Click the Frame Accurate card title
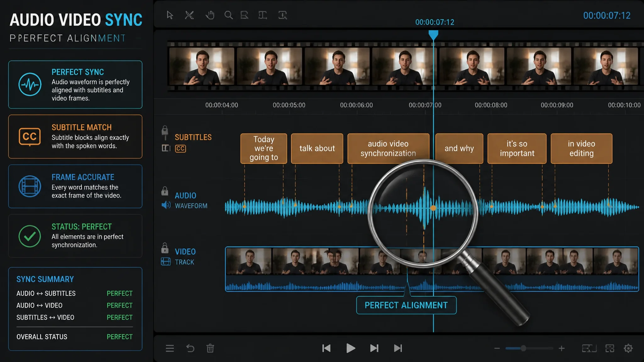 click(x=83, y=177)
